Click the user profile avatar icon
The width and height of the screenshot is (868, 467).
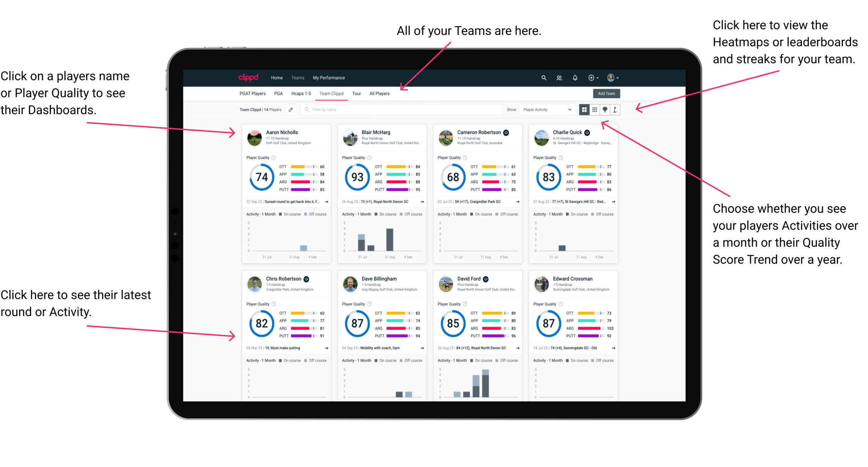click(x=620, y=78)
